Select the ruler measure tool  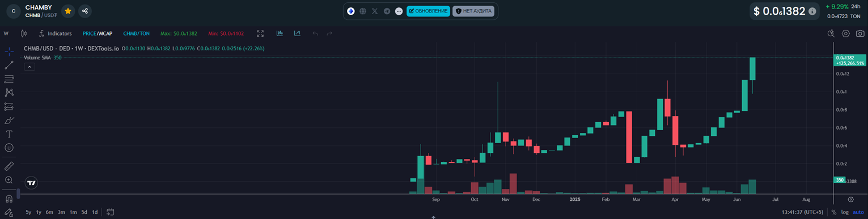9,166
